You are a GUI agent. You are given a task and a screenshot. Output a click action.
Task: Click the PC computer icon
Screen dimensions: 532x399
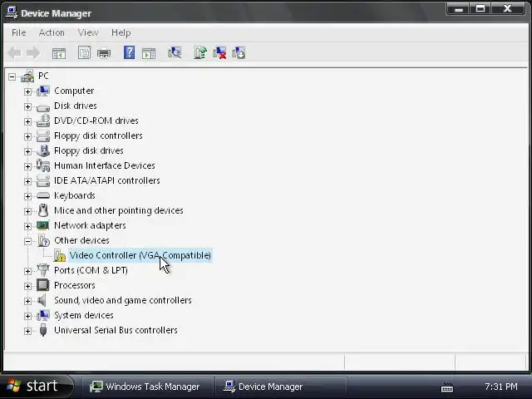(27, 76)
